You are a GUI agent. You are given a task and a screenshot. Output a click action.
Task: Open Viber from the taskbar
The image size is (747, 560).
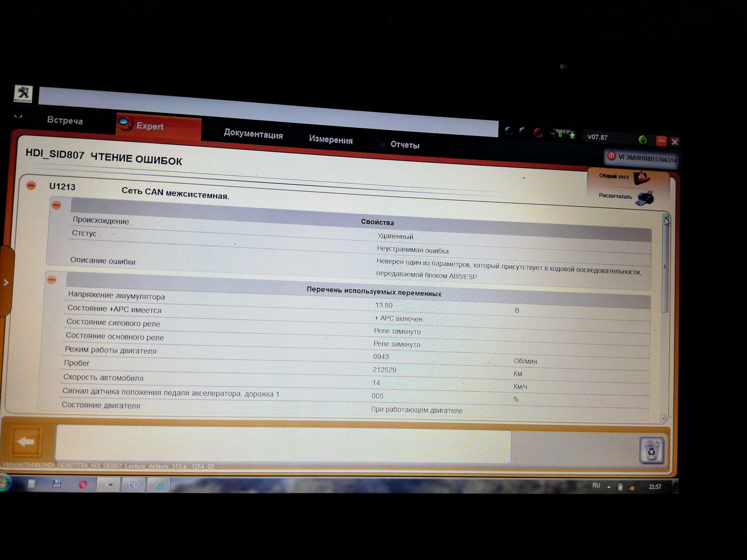tap(133, 485)
